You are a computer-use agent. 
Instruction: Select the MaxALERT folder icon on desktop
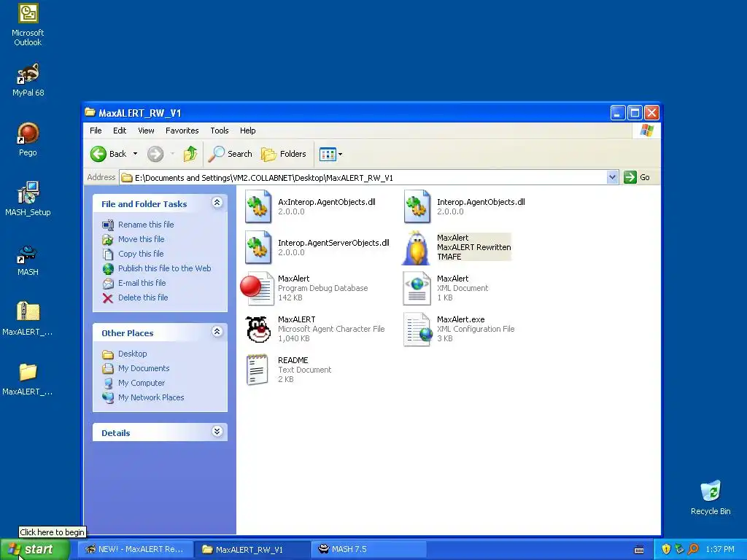[x=28, y=372]
